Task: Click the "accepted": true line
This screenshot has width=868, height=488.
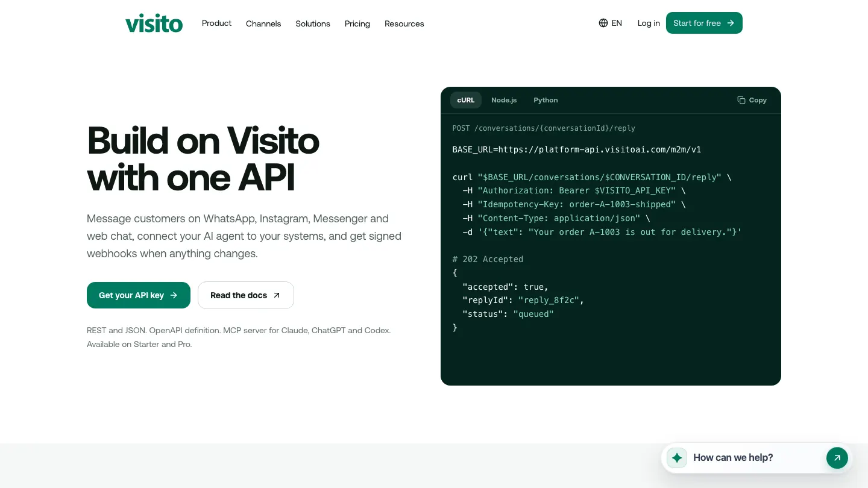Action: pyautogui.click(x=505, y=287)
